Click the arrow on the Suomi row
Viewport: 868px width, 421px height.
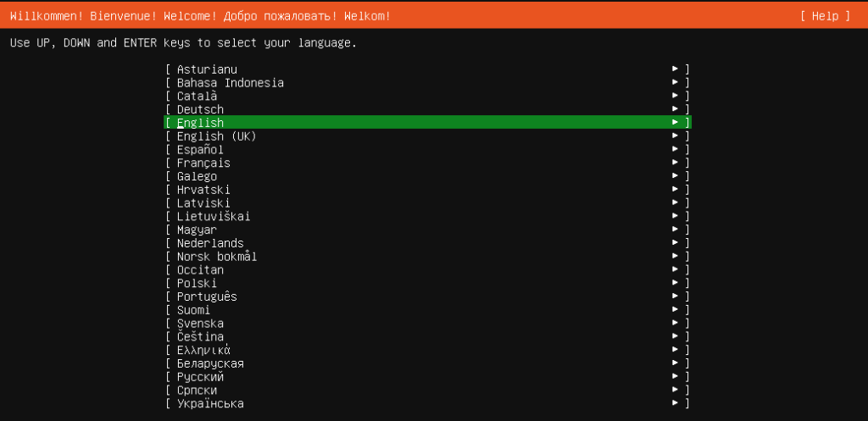[x=676, y=310]
